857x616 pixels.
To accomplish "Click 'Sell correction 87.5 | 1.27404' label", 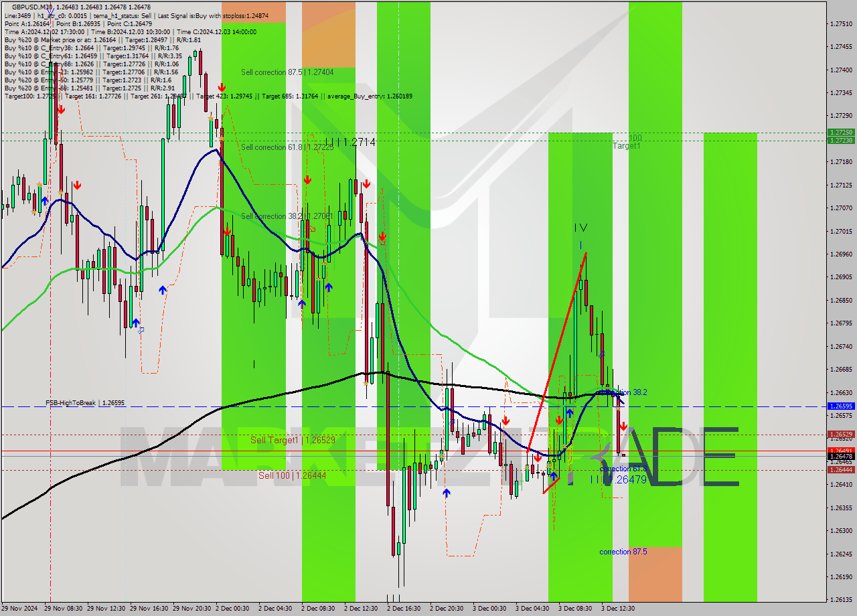I will [287, 72].
